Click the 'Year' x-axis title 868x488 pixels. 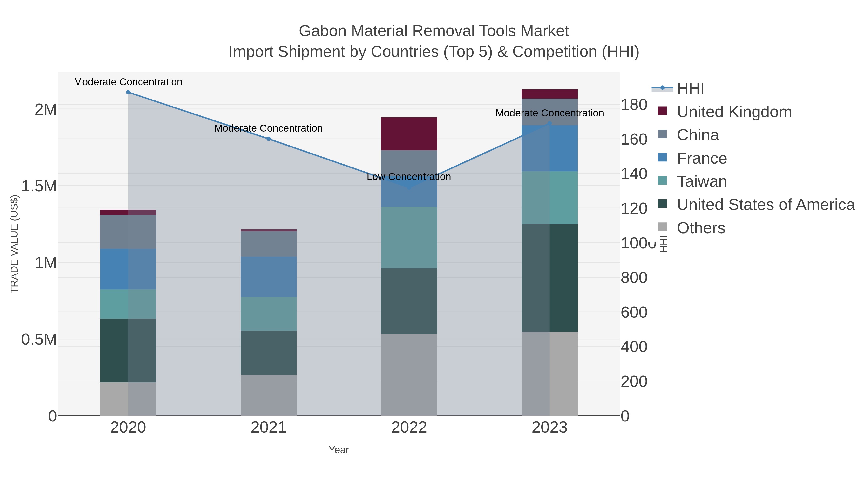pyautogui.click(x=339, y=450)
